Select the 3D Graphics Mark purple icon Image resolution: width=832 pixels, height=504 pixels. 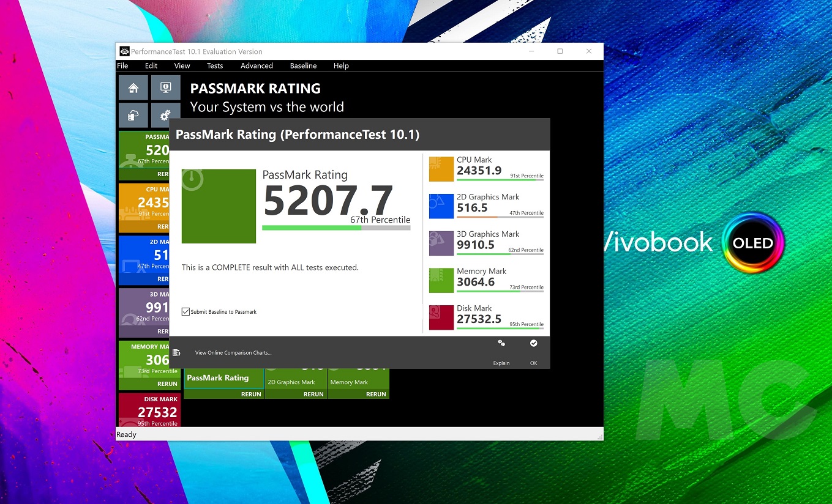[441, 243]
